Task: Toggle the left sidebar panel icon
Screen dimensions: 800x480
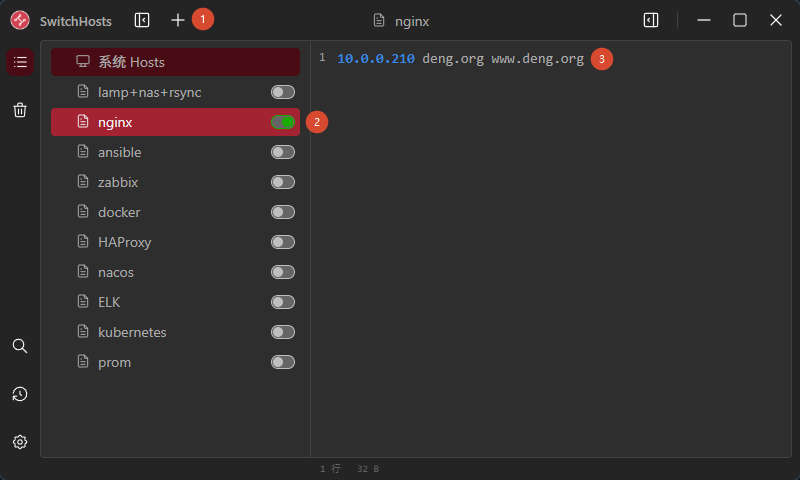Action: pyautogui.click(x=142, y=20)
